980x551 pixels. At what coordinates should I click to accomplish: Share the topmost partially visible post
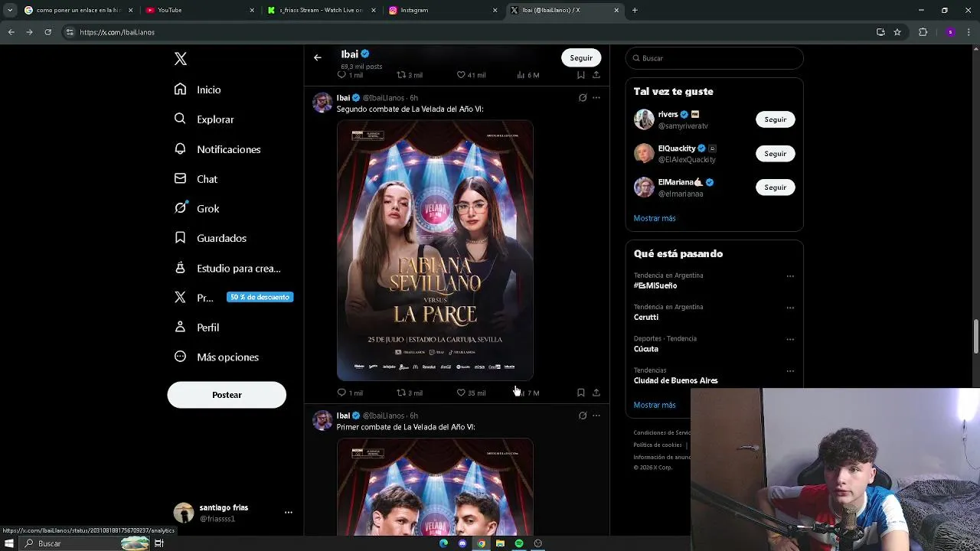tap(596, 75)
